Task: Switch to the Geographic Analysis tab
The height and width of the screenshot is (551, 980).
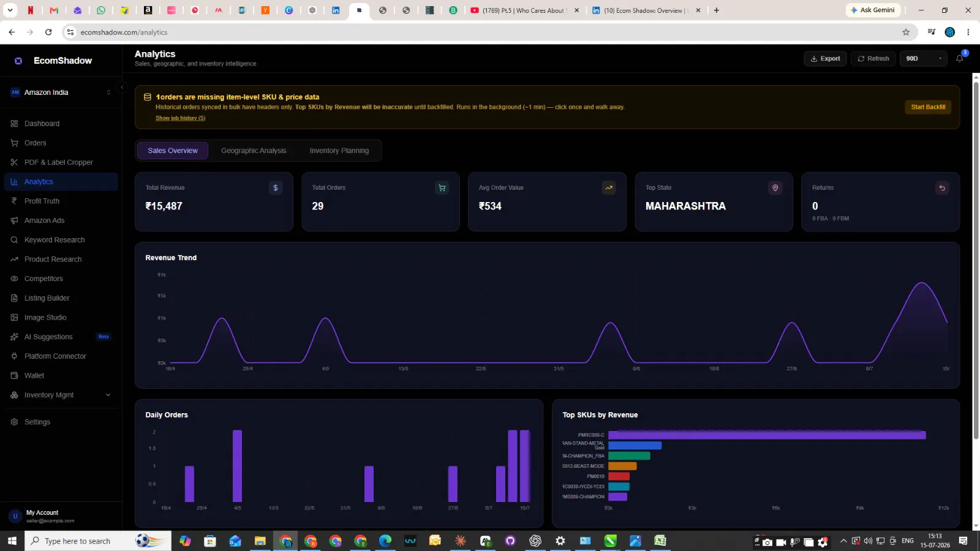Action: pyautogui.click(x=254, y=151)
